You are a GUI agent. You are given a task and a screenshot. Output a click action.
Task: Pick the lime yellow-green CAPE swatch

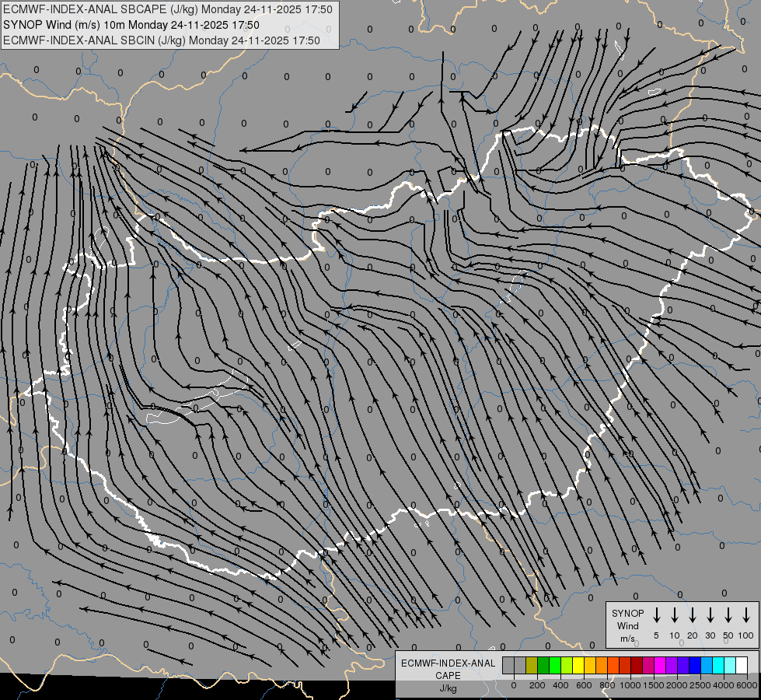click(567, 665)
